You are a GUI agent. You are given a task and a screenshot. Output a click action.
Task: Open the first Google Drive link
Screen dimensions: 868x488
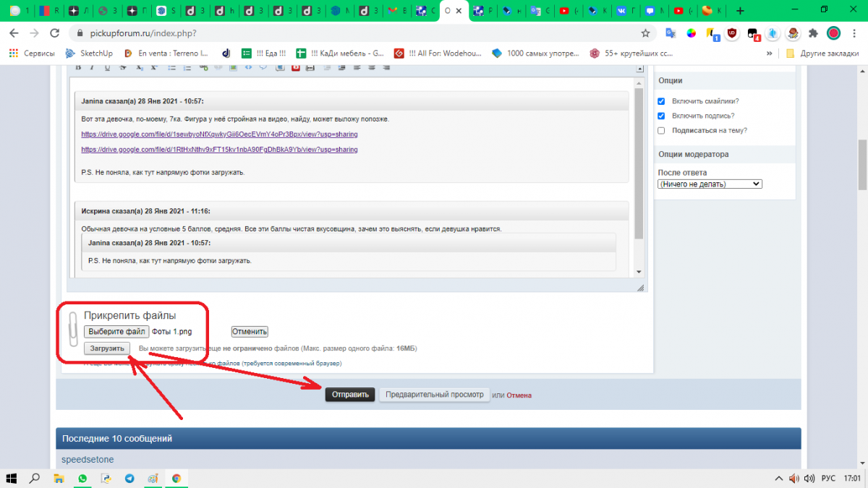pyautogui.click(x=219, y=134)
